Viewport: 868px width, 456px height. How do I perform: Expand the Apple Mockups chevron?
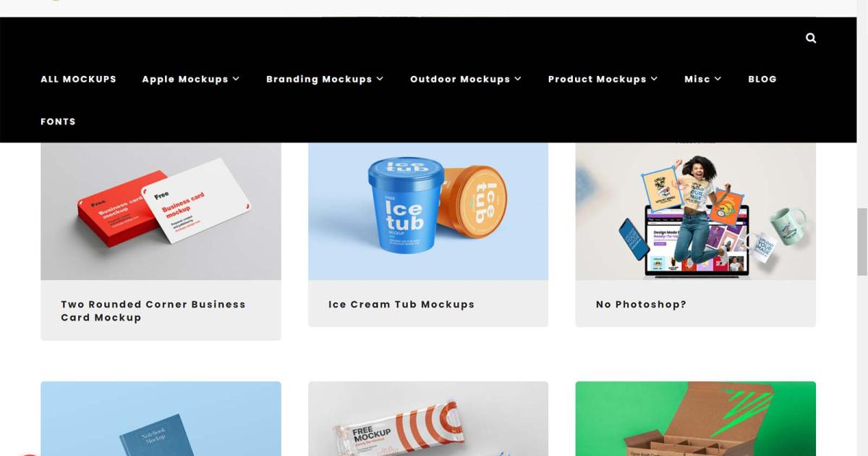236,79
